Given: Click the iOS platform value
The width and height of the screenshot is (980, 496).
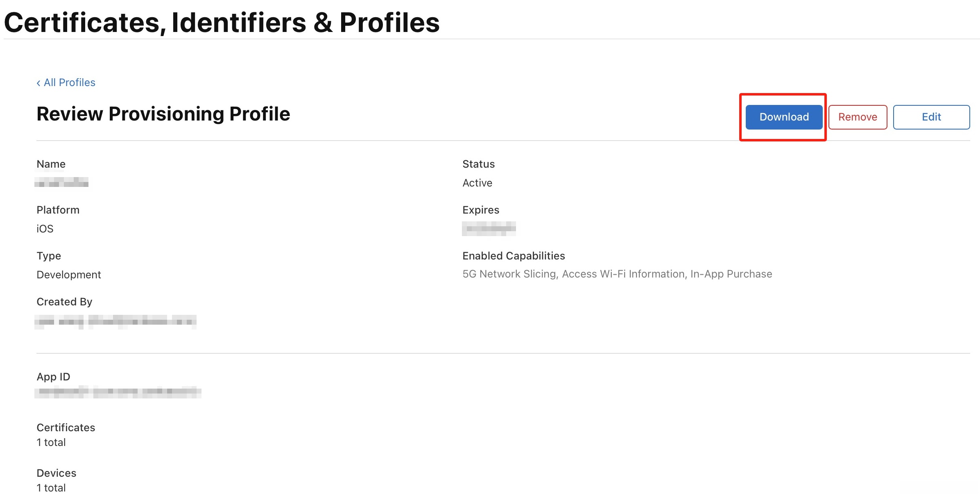Looking at the screenshot, I should 45,229.
